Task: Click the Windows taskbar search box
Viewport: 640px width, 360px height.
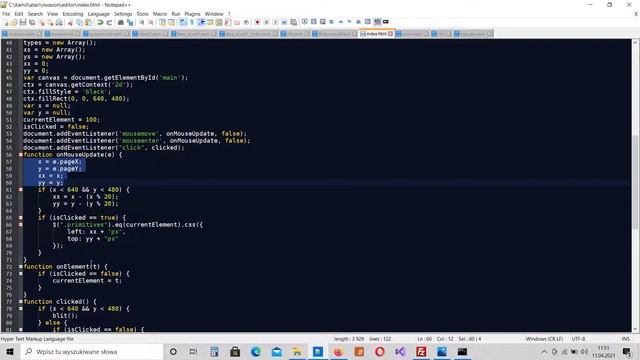Action: [92, 351]
